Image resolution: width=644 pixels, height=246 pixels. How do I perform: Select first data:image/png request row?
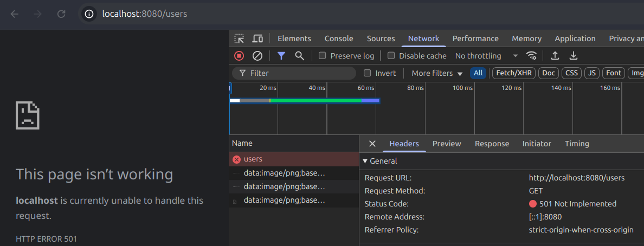[x=294, y=173]
